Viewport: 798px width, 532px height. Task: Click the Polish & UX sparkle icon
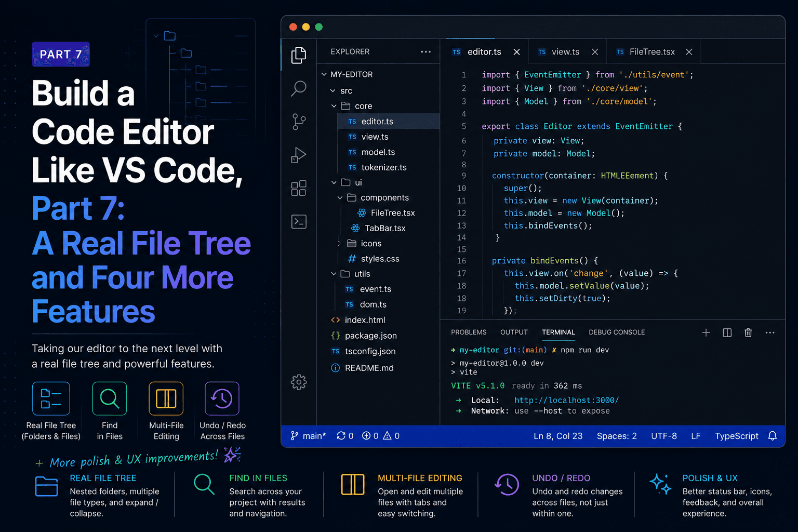(661, 484)
